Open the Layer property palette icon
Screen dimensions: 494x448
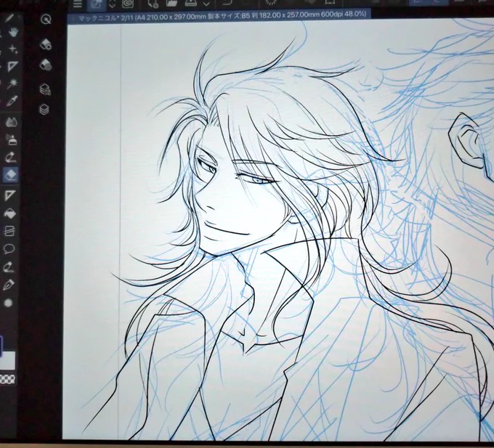click(x=45, y=89)
